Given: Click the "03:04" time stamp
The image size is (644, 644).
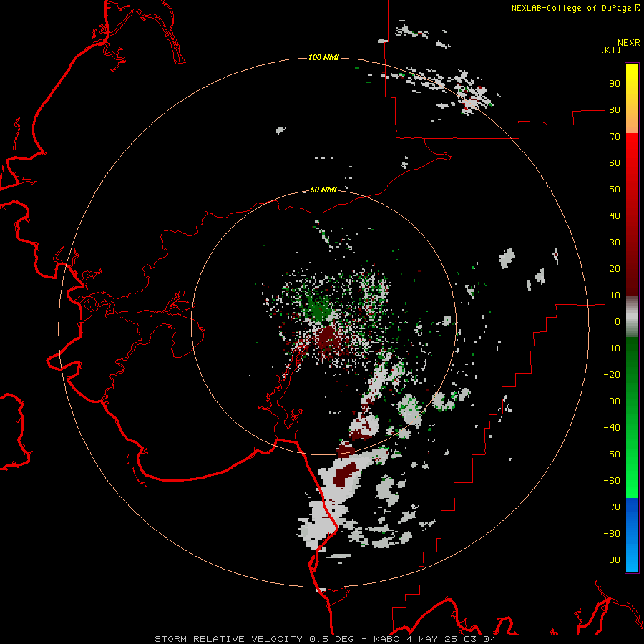Looking at the screenshot, I should (x=479, y=639).
